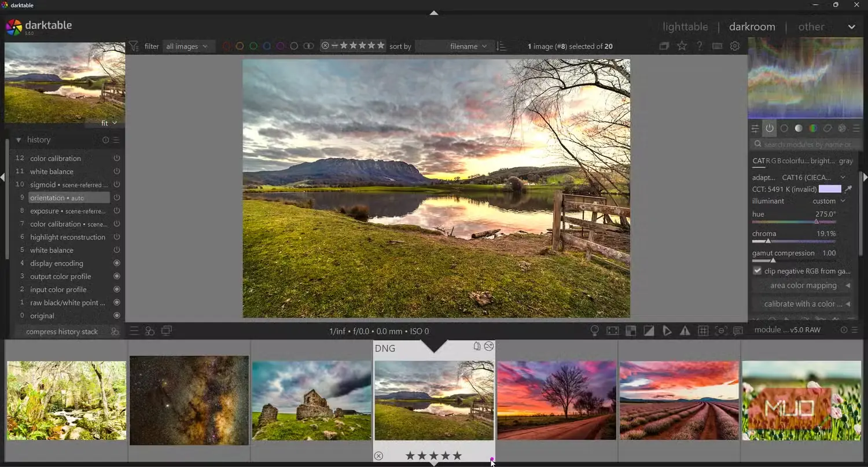Toggle the second darkroom window icon
The width and height of the screenshot is (868, 467).
click(x=167, y=330)
